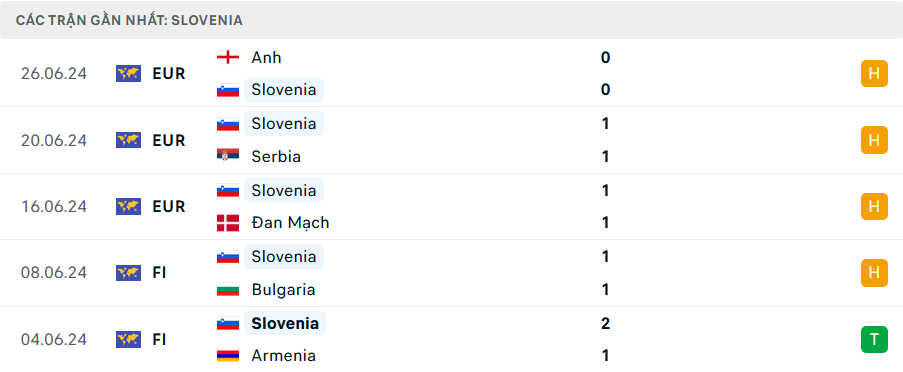This screenshot has height=372, width=903.
Task: Open the Serbia team link
Action: point(276,156)
